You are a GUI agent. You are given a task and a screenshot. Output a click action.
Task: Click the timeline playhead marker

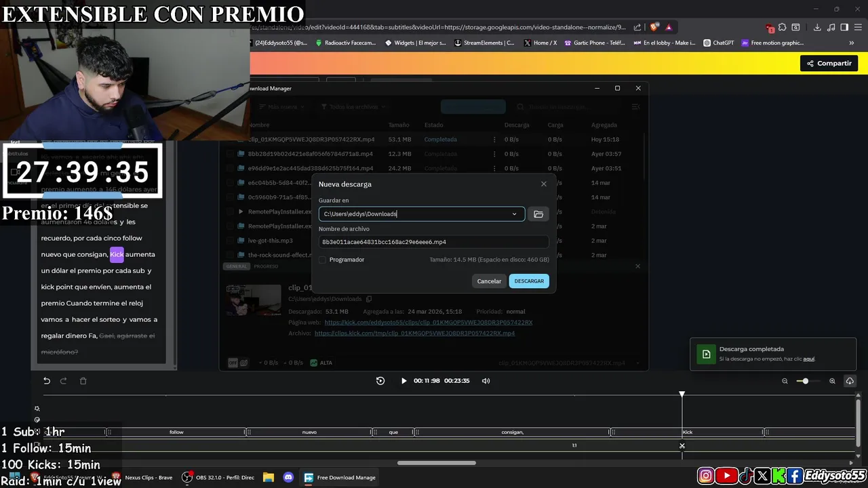(682, 394)
